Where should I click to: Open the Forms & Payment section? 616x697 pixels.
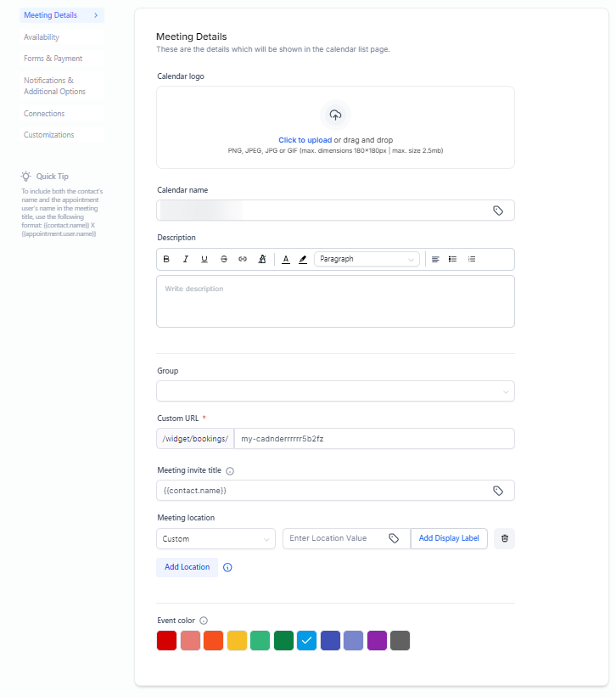pos(53,59)
